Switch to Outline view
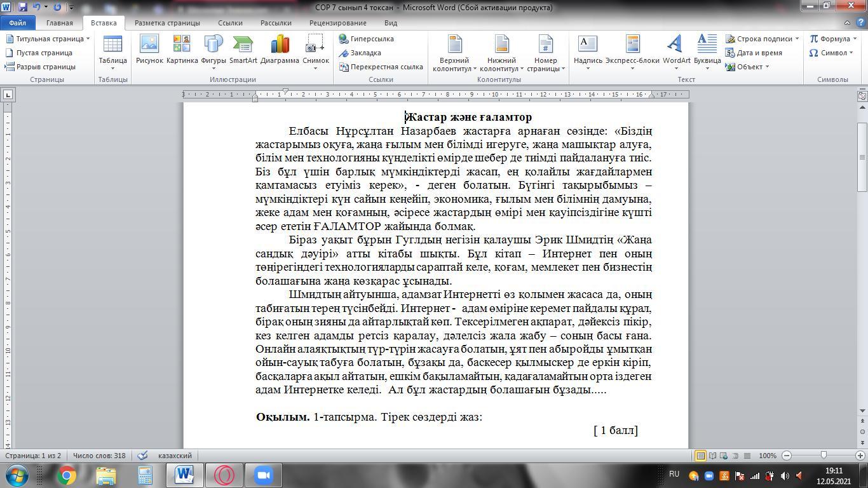Viewport: 868px width, 488px height. pos(736,456)
